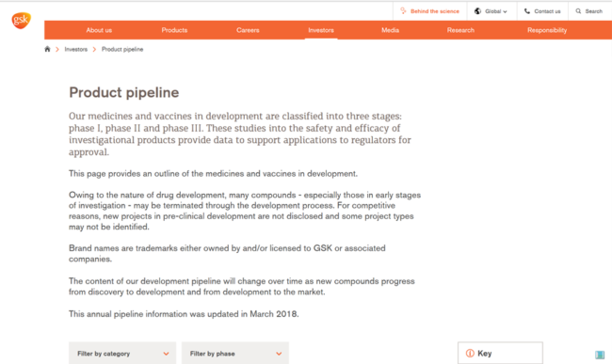The height and width of the screenshot is (364, 612).
Task: Open the Research menu
Action: pos(460,30)
